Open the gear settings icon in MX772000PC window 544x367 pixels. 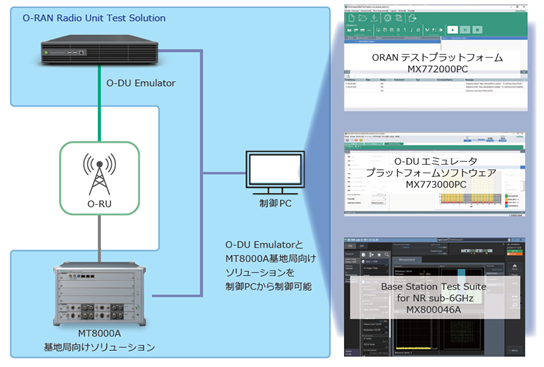tap(388, 18)
